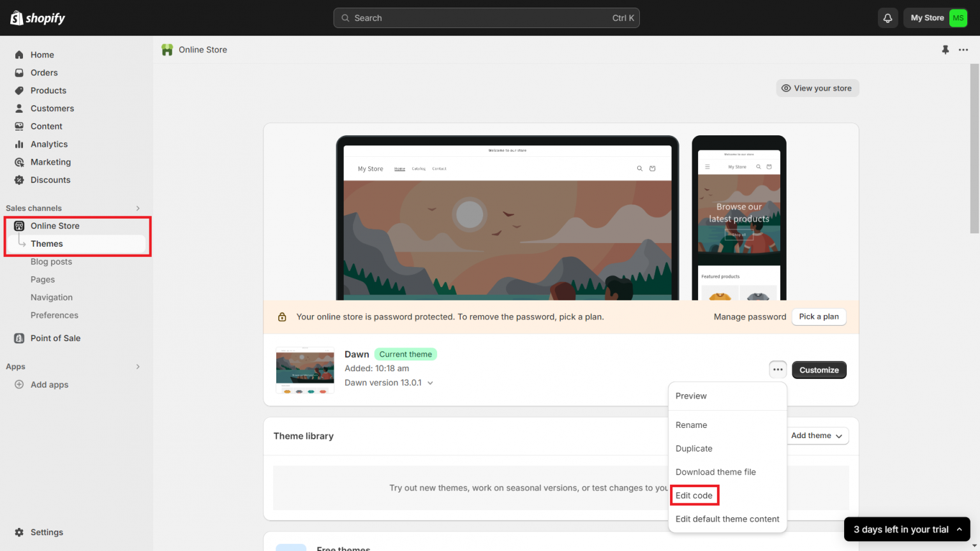The width and height of the screenshot is (980, 551).
Task: Click the Customize button for Dawn
Action: point(819,370)
